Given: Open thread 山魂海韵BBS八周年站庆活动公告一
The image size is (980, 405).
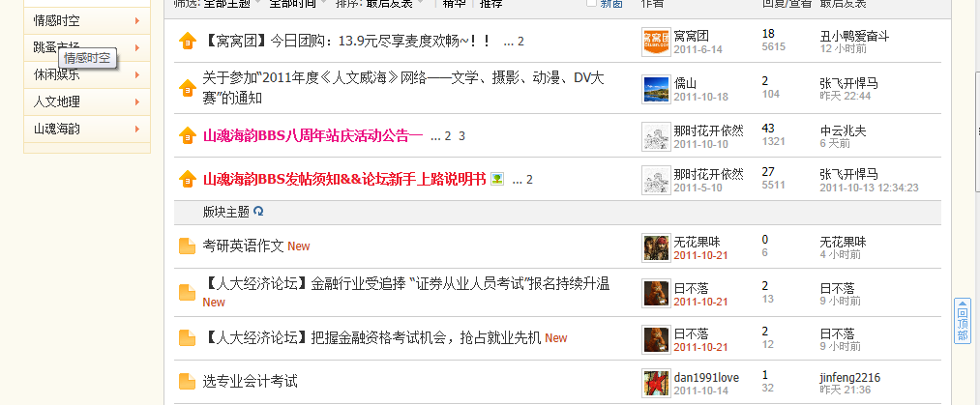Looking at the screenshot, I should tap(313, 135).
